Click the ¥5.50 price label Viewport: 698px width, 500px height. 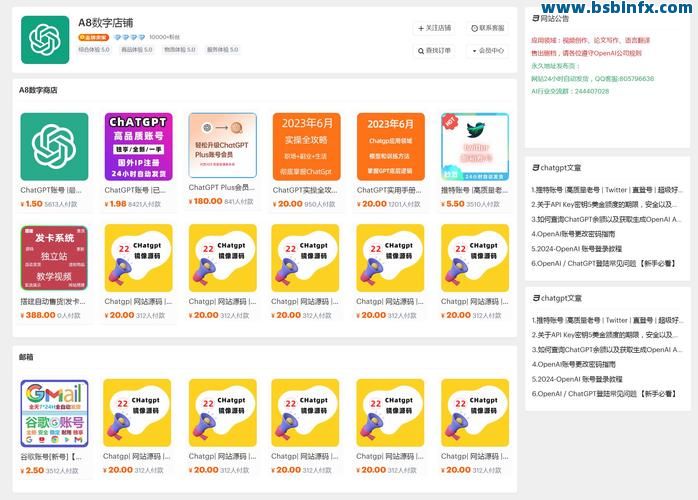point(452,204)
